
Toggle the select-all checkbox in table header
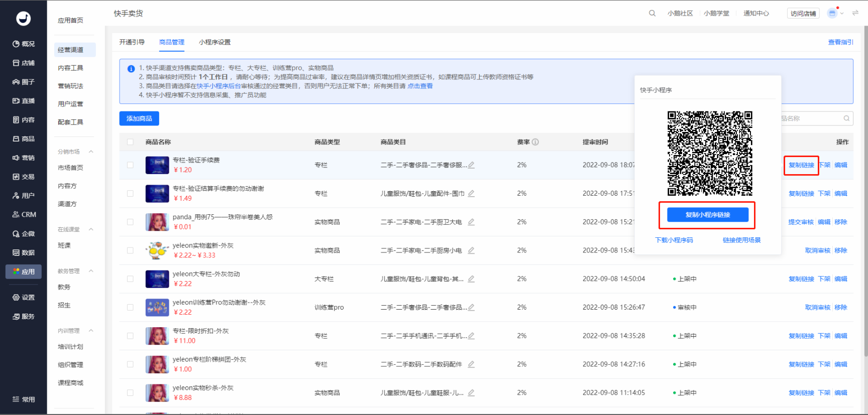point(131,142)
